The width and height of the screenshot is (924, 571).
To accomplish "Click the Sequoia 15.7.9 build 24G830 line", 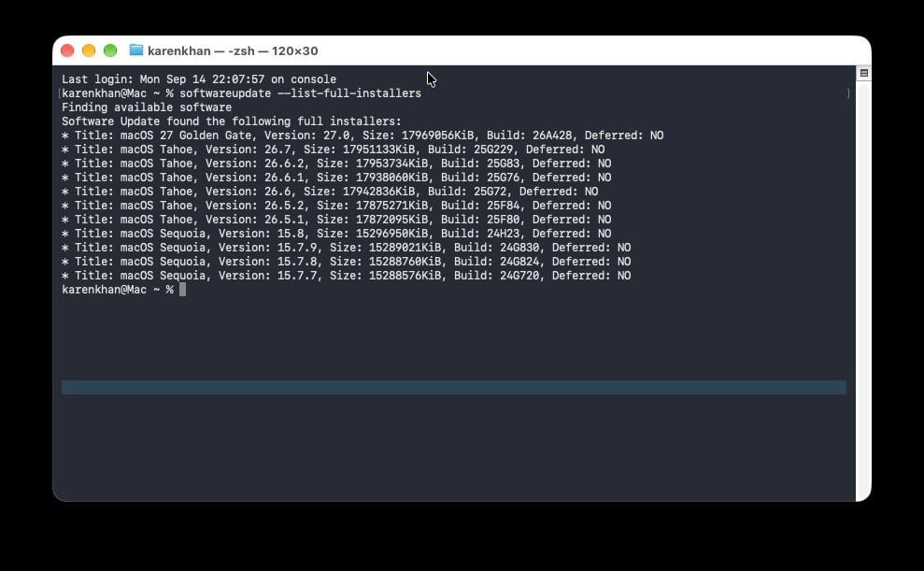I will click(347, 248).
